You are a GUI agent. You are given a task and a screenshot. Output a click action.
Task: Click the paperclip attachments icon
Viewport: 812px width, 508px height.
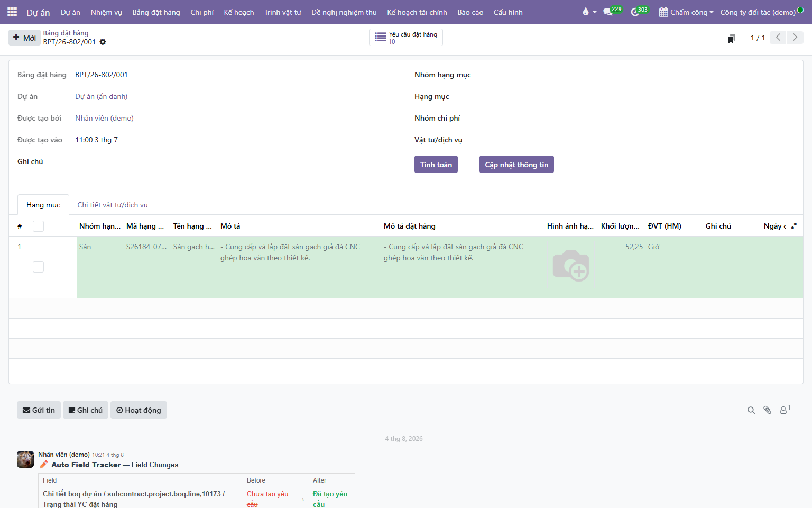pyautogui.click(x=768, y=410)
